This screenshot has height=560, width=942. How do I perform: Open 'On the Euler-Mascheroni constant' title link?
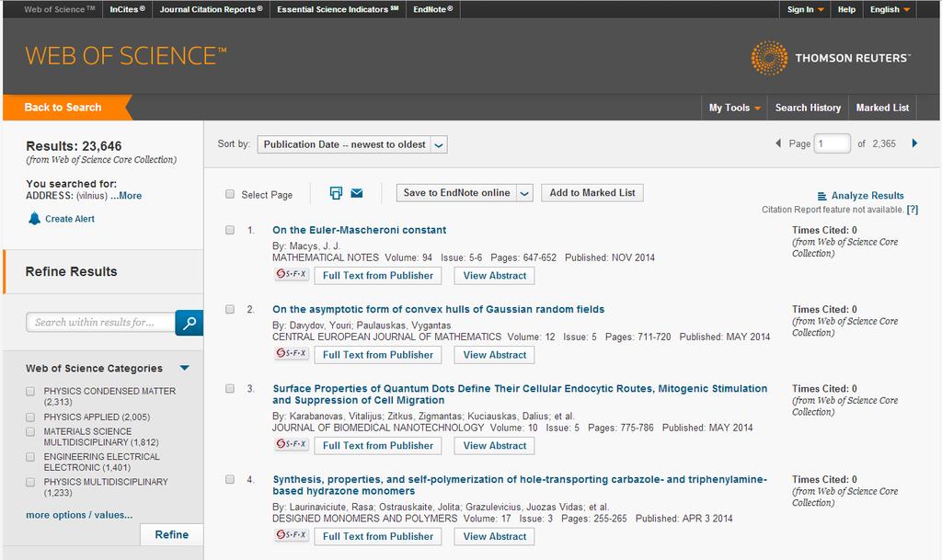tap(360, 230)
